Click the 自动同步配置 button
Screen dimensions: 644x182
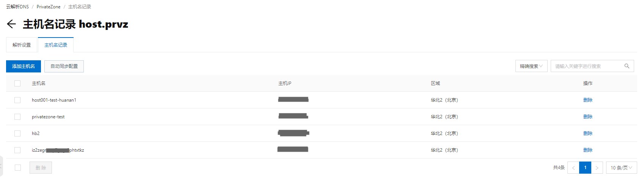(64, 66)
